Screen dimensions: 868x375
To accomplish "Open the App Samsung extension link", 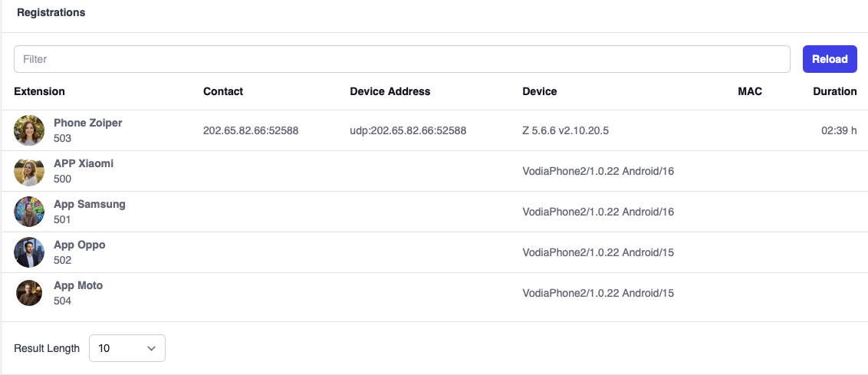I will click(89, 204).
